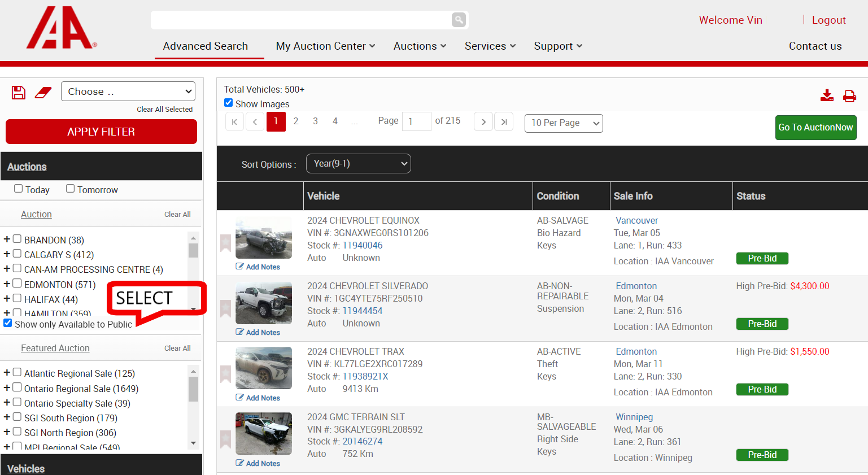Expand SGI South Region plus sign
This screenshot has width=868, height=475.
(x=7, y=417)
